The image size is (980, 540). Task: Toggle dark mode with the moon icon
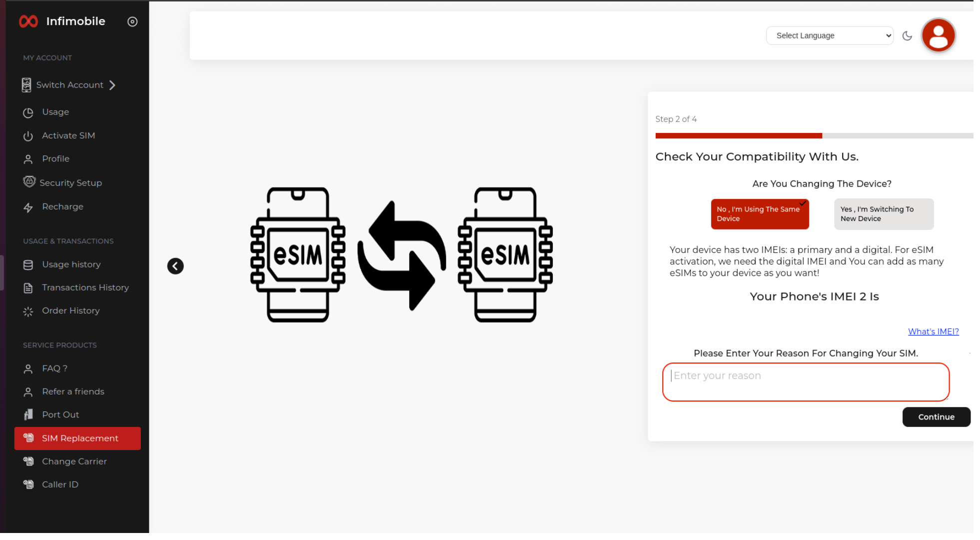pos(907,36)
